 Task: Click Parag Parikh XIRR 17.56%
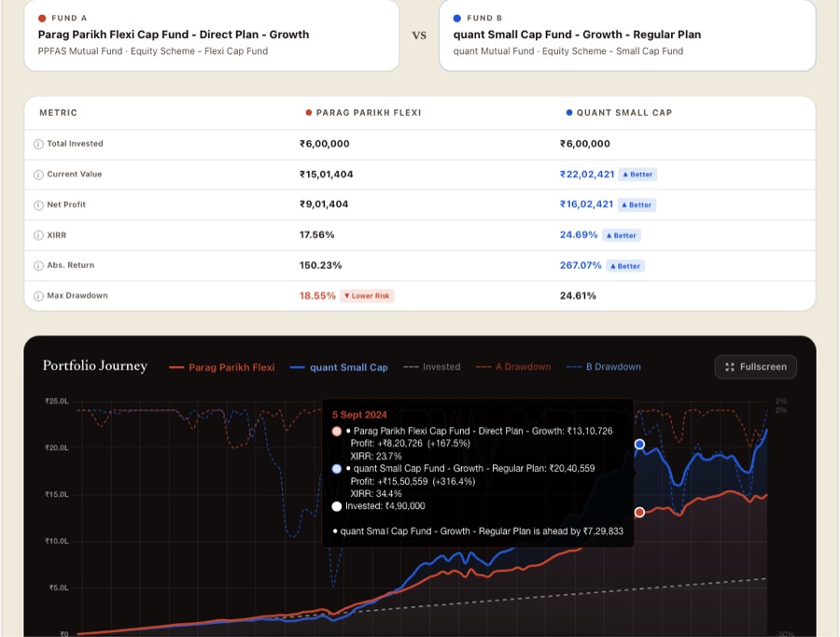point(316,234)
